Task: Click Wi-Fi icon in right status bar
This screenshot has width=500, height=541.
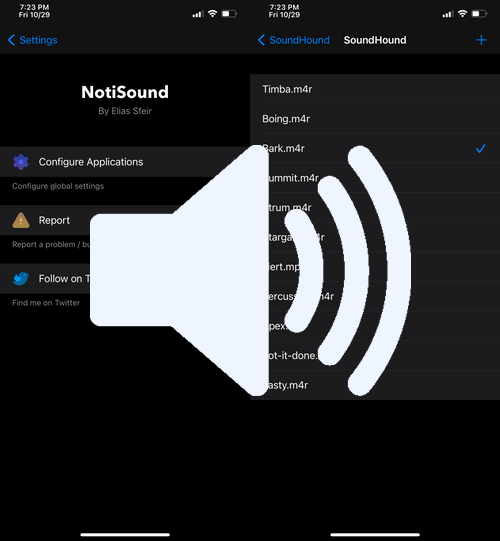Action: [x=462, y=14]
